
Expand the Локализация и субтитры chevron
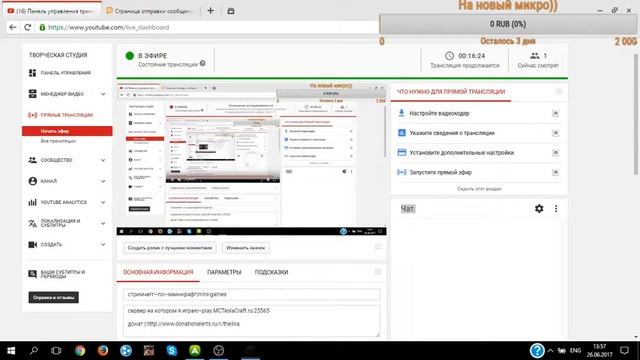point(103,223)
